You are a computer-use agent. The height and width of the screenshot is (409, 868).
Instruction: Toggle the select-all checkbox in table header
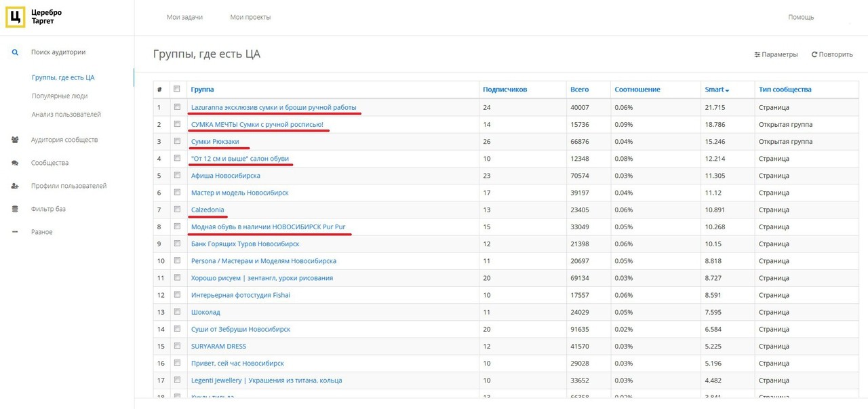(x=177, y=89)
